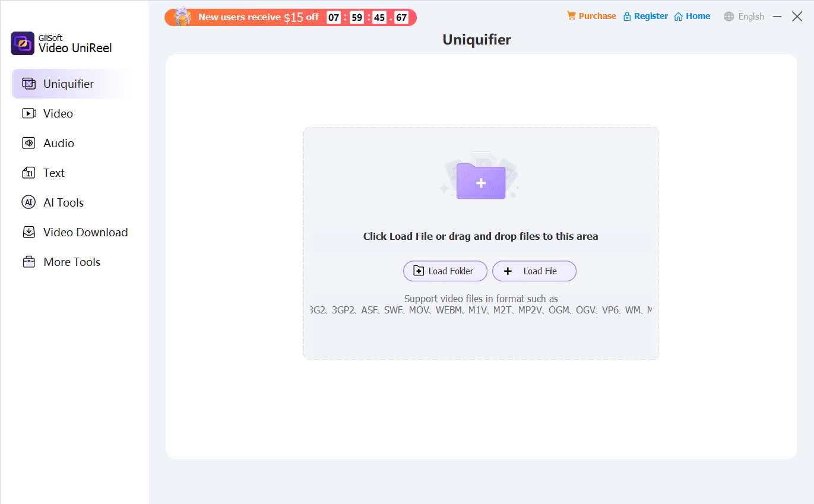814x504 pixels.
Task: Click the Video Download arrow icon
Action: tap(28, 232)
